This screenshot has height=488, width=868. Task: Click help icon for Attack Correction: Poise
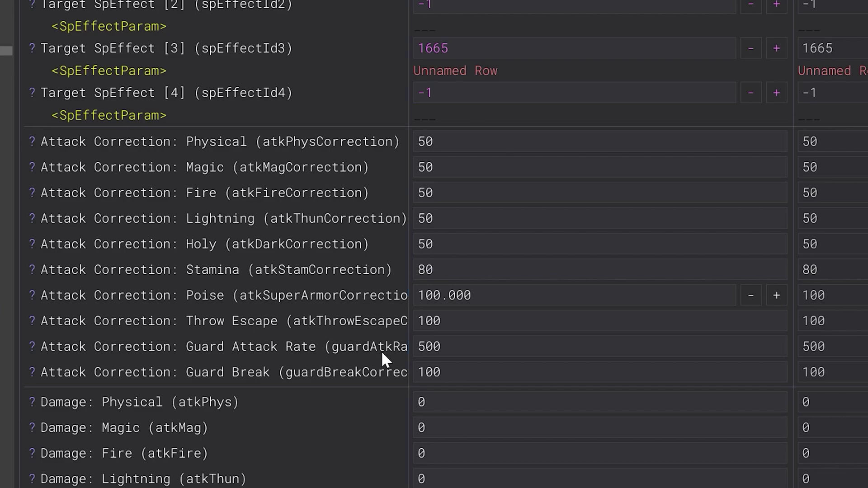(32, 295)
